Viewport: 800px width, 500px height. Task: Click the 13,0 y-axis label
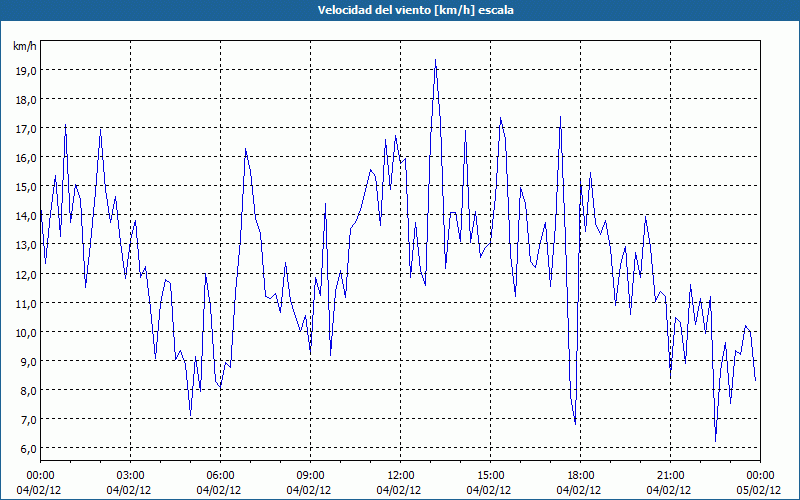point(26,245)
